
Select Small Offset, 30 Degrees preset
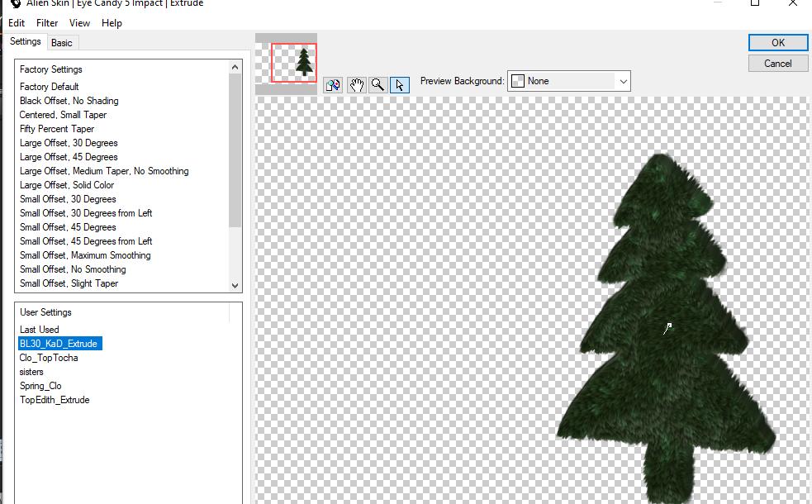pyautogui.click(x=68, y=199)
